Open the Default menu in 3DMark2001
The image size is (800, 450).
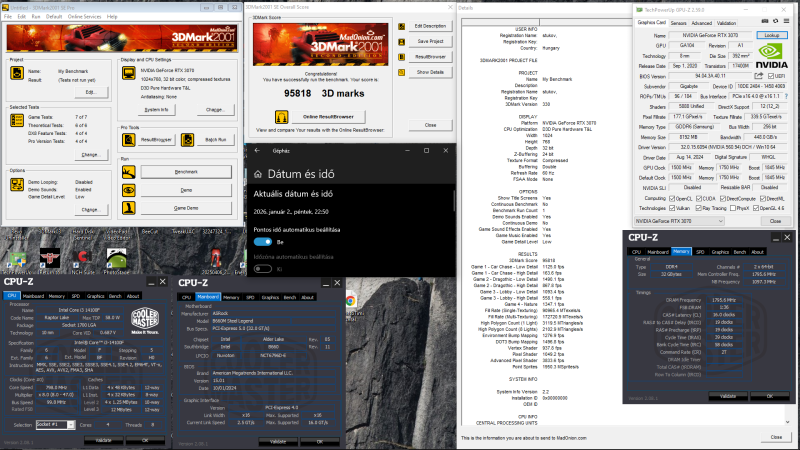pyautogui.click(x=54, y=16)
